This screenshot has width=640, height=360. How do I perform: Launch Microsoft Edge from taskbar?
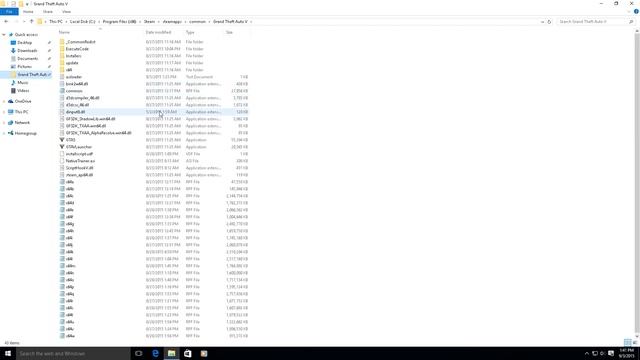point(155,353)
